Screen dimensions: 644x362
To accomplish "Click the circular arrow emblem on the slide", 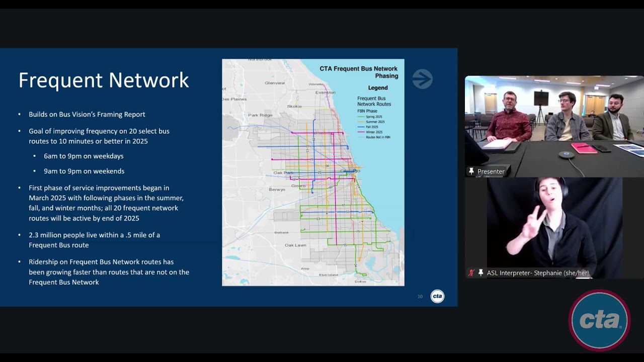I will [x=422, y=79].
